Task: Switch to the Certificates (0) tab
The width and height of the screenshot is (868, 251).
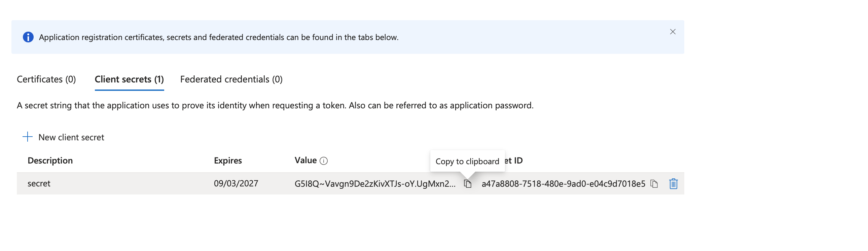Action: tap(46, 79)
